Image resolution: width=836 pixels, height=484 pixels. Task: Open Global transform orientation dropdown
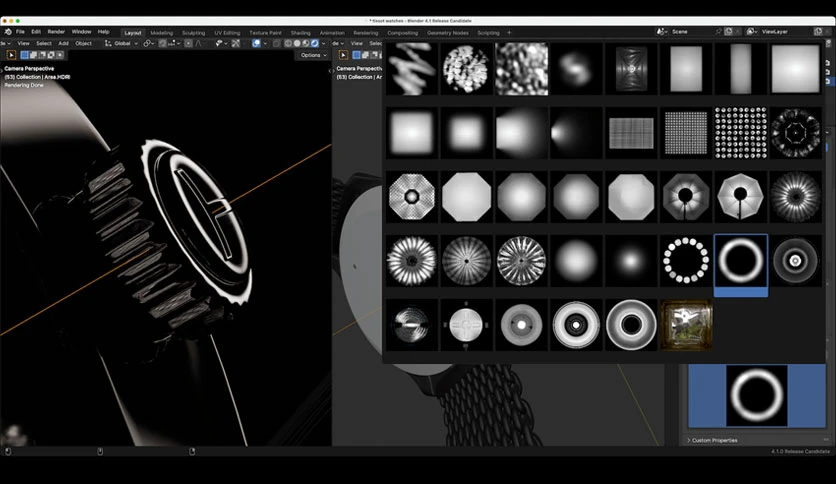(x=122, y=43)
